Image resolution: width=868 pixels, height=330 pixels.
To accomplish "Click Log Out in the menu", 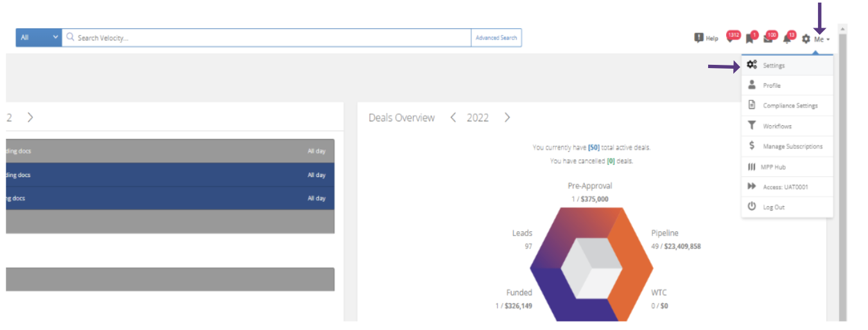I will pos(774,207).
